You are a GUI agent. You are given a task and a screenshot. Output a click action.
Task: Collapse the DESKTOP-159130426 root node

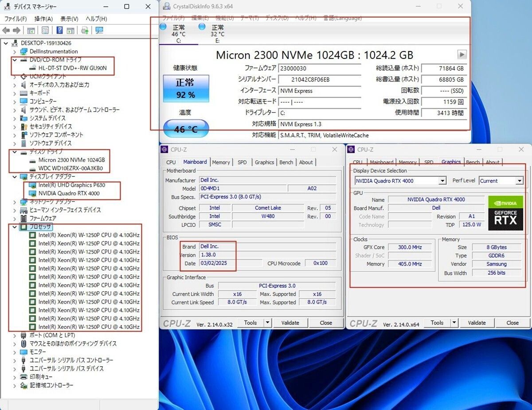pyautogui.click(x=6, y=43)
